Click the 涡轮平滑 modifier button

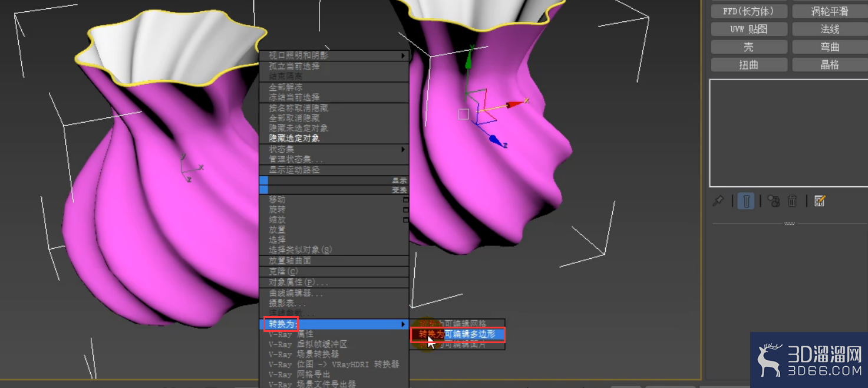(830, 11)
